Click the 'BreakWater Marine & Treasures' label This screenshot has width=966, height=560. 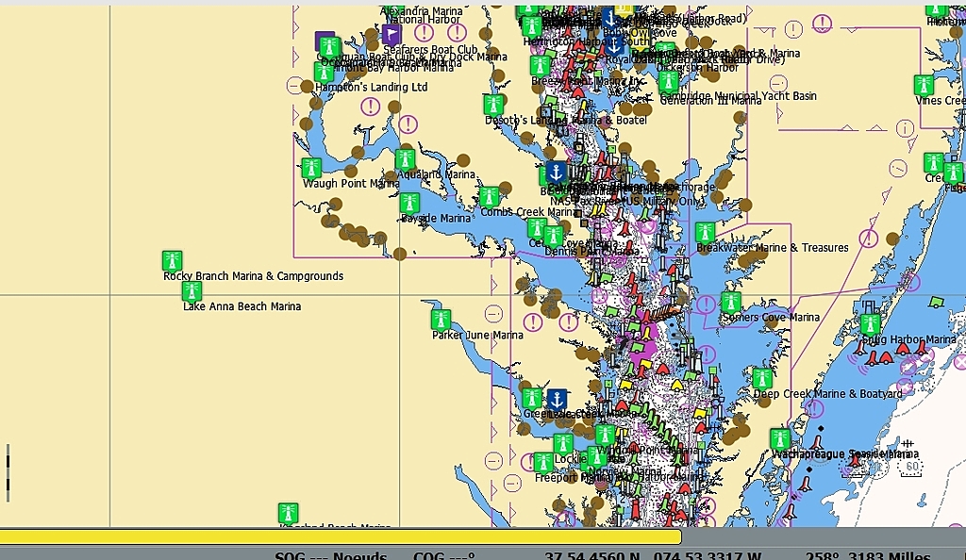[x=773, y=248]
